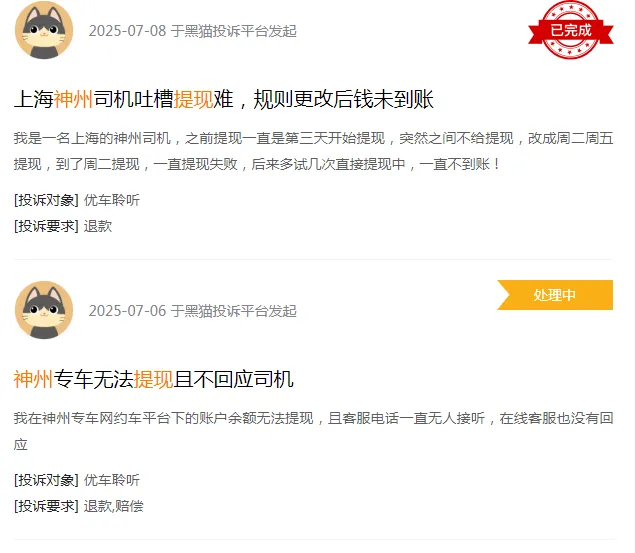
Task: Click the cat avatar on the 2025-07-06 complaint
Action: pos(44,310)
